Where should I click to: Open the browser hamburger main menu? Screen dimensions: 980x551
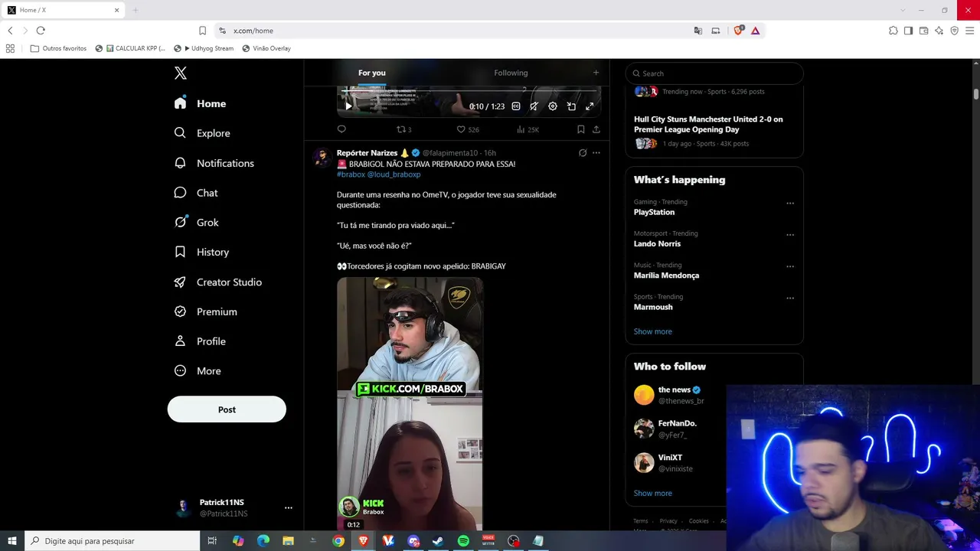click(970, 31)
